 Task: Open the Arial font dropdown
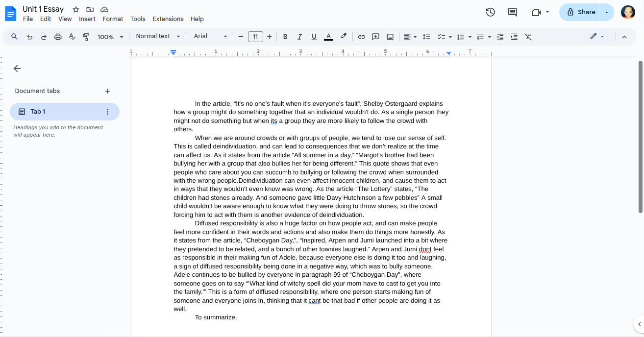[210, 36]
